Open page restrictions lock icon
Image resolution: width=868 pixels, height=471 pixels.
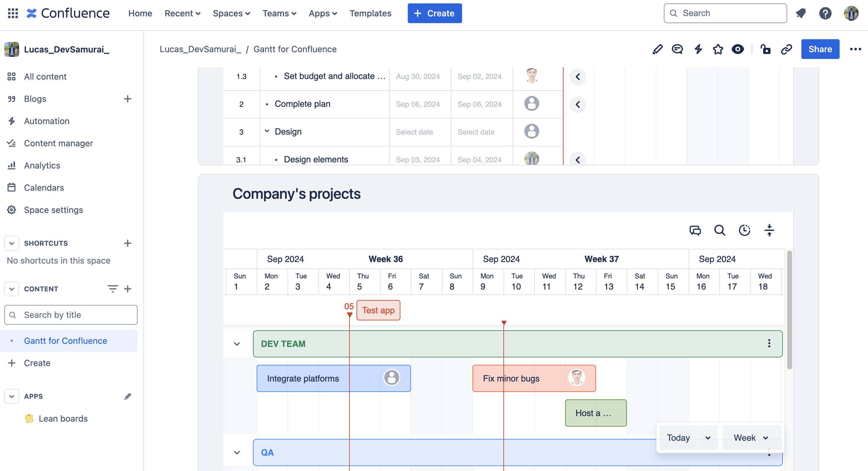click(765, 49)
